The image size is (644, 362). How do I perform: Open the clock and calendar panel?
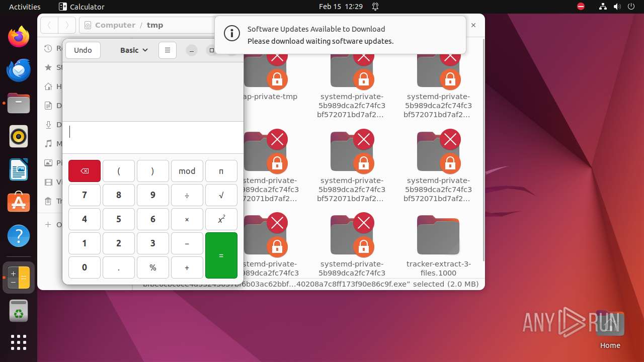tap(341, 7)
